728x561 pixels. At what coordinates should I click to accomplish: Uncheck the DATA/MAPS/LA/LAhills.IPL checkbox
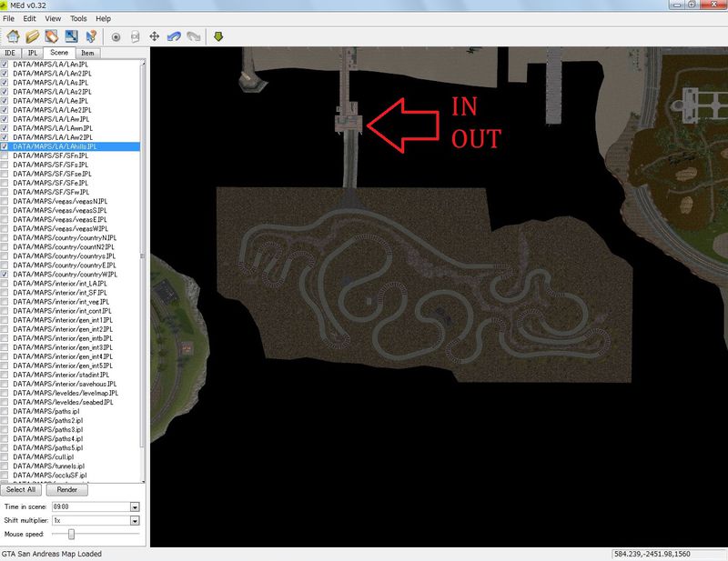[5, 146]
